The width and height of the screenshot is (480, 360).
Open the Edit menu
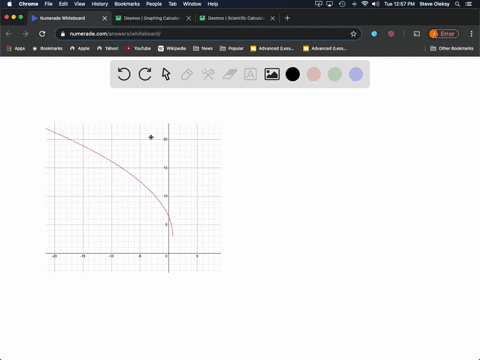point(63,4)
